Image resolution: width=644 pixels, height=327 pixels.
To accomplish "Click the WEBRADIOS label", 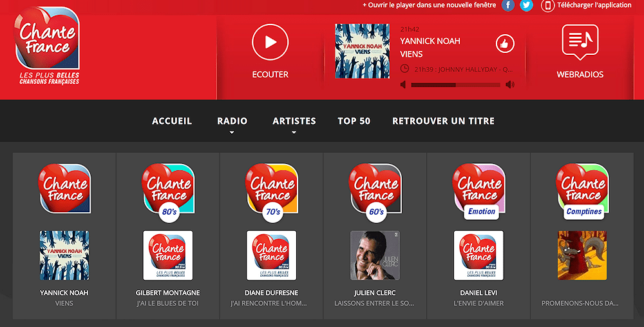I will (x=580, y=74).
